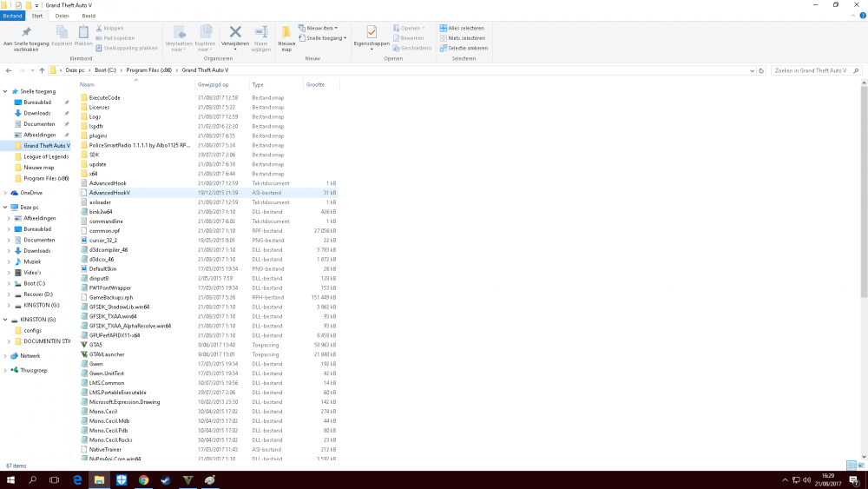Open the Action Center notifications icon
The width and height of the screenshot is (868, 489).
[x=854, y=480]
